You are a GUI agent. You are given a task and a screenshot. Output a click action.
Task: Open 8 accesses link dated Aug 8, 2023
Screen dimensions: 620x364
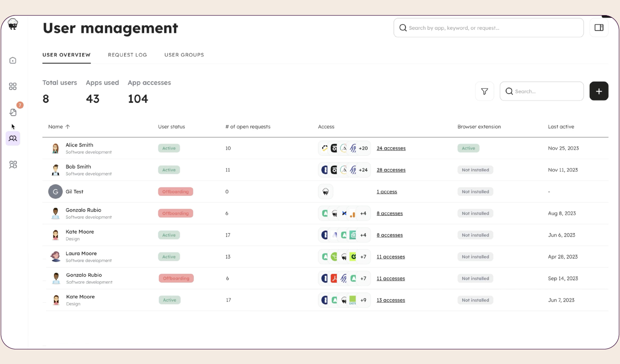[389, 213]
